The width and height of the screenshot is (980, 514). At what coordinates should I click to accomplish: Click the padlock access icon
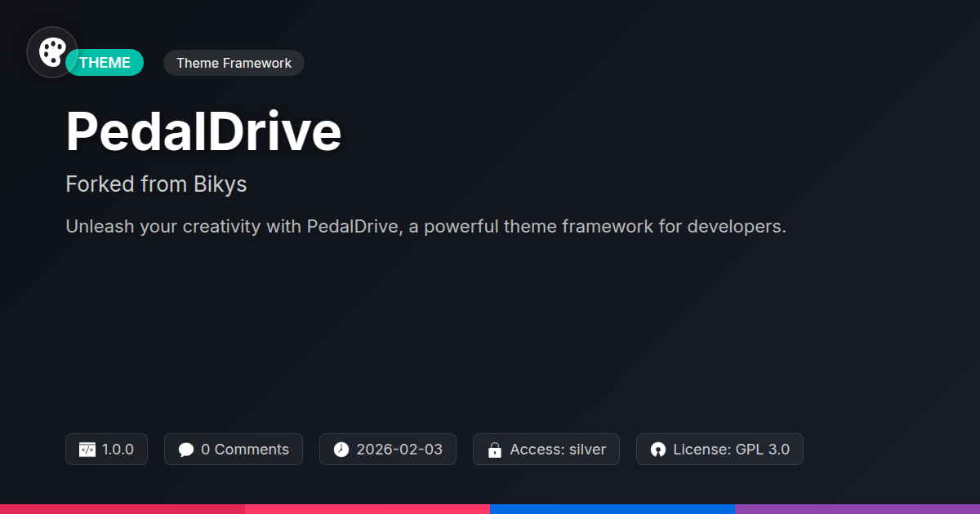coord(494,450)
